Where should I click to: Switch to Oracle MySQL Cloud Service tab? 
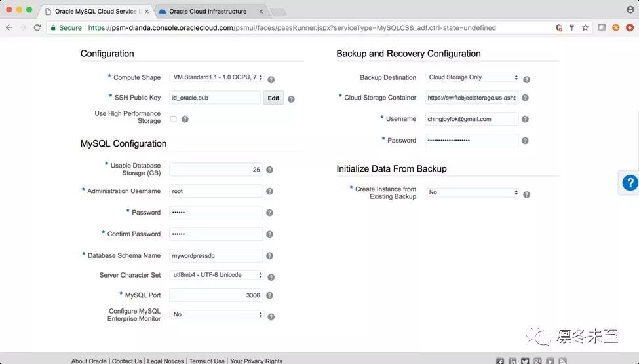coord(96,11)
